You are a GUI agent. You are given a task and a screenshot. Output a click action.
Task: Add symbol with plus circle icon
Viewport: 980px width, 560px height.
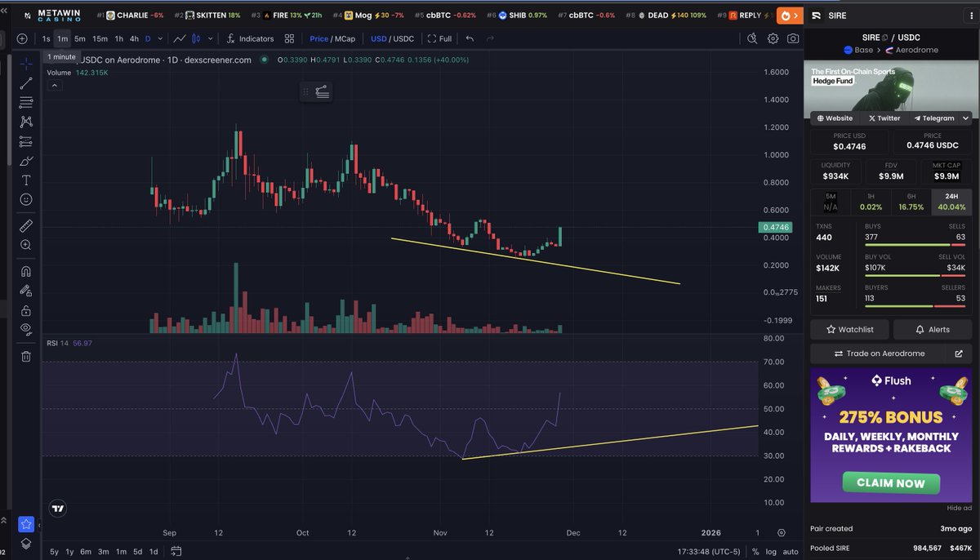coord(22,38)
